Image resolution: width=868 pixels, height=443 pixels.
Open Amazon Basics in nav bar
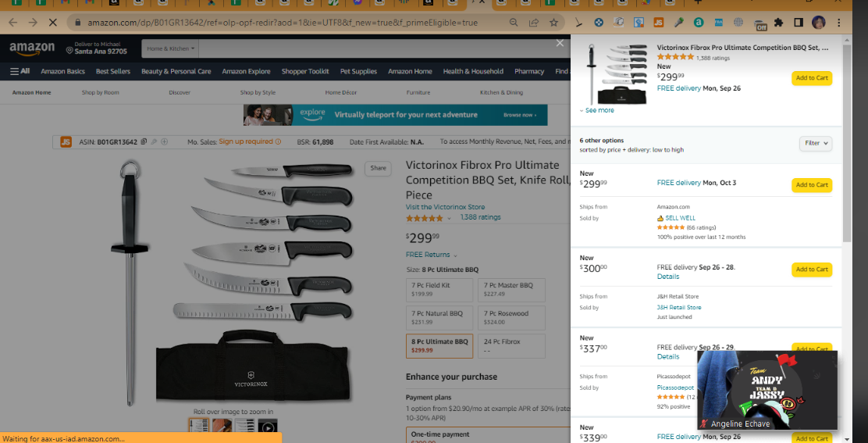pyautogui.click(x=62, y=71)
